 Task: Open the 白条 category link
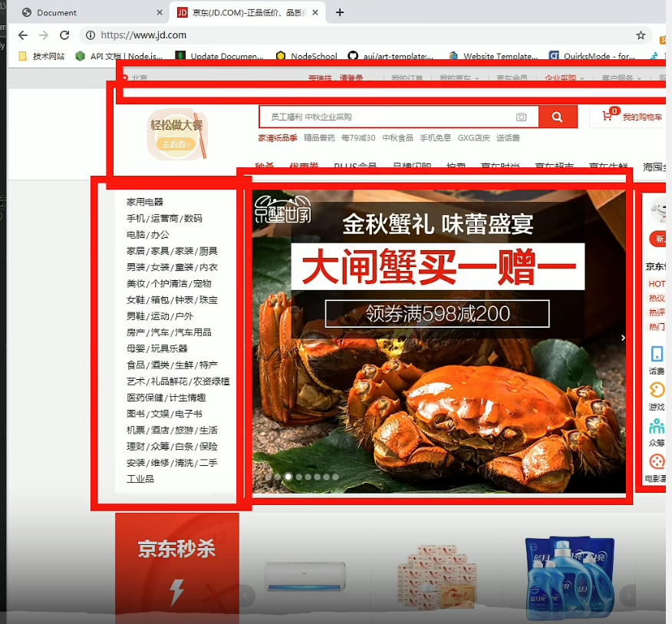(x=184, y=447)
